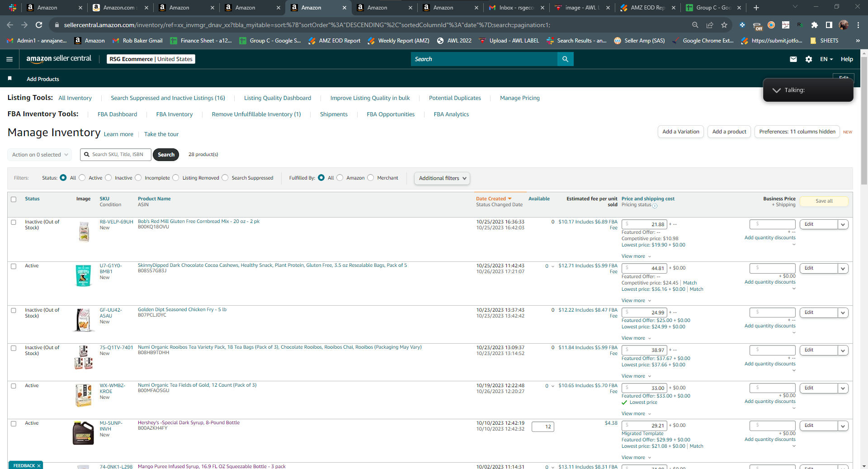Click the SkinnyDipped Cashews product thumbnail
868x469 pixels.
(83, 275)
